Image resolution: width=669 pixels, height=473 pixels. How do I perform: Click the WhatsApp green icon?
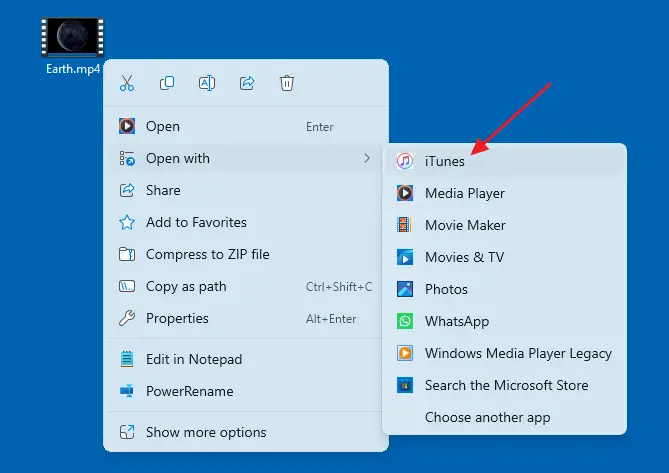click(x=404, y=321)
